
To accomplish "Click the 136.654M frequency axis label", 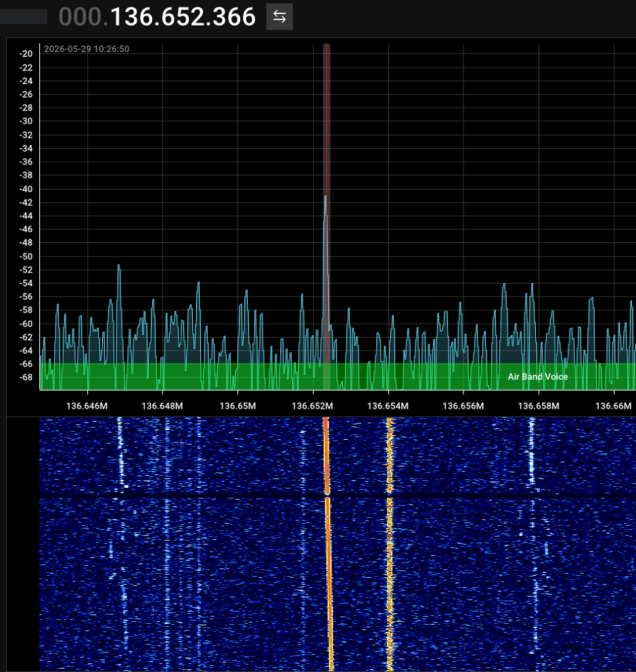I will click(x=388, y=406).
